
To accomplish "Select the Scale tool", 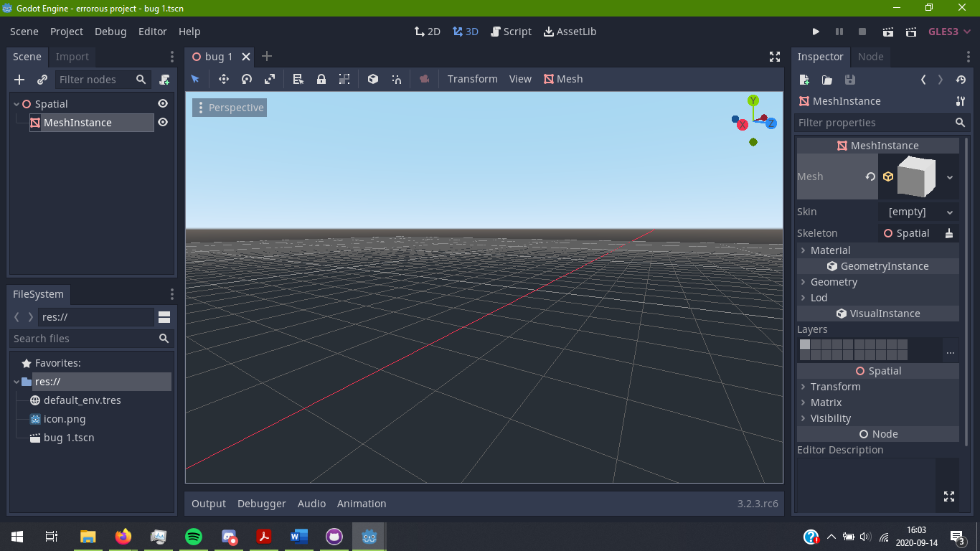I will [269, 79].
